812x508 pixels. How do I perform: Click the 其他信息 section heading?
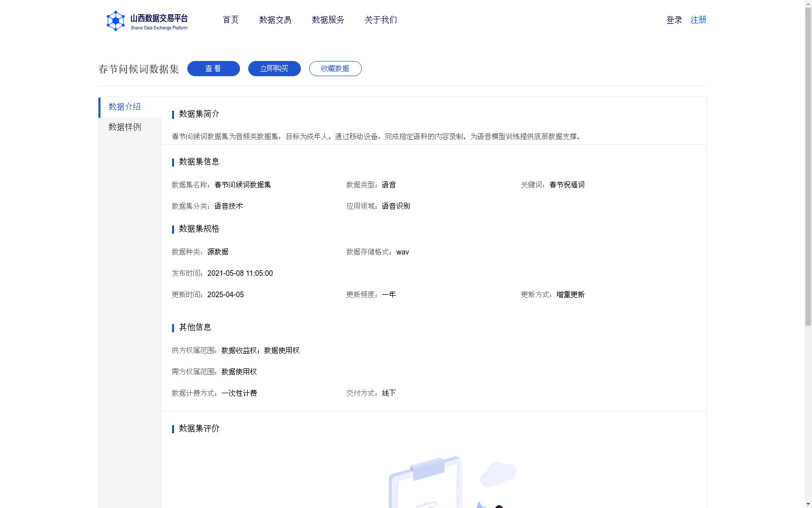(195, 327)
